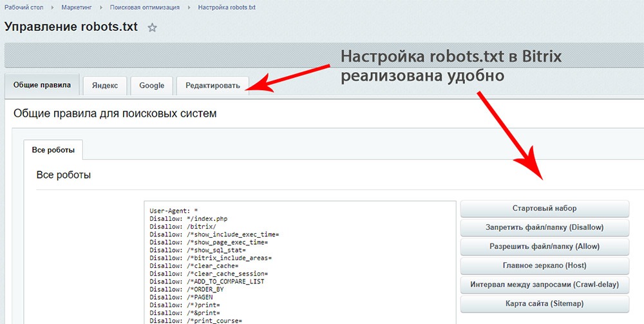
Task: Click 'Disallow: /*show_sql_stat=' line
Action: 198,250
